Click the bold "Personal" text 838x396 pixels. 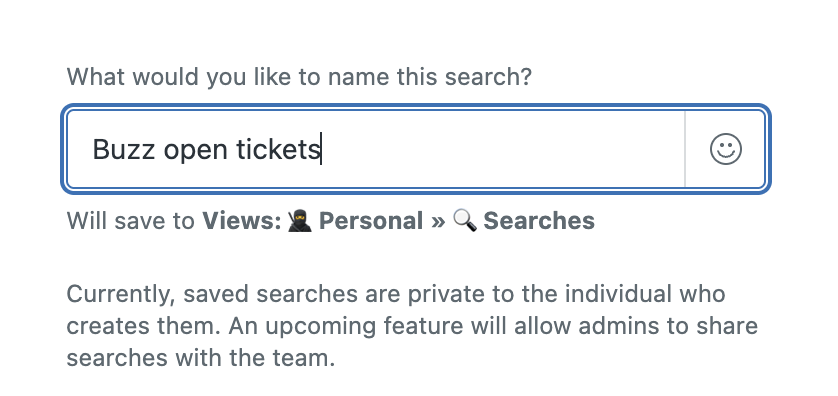(371, 221)
